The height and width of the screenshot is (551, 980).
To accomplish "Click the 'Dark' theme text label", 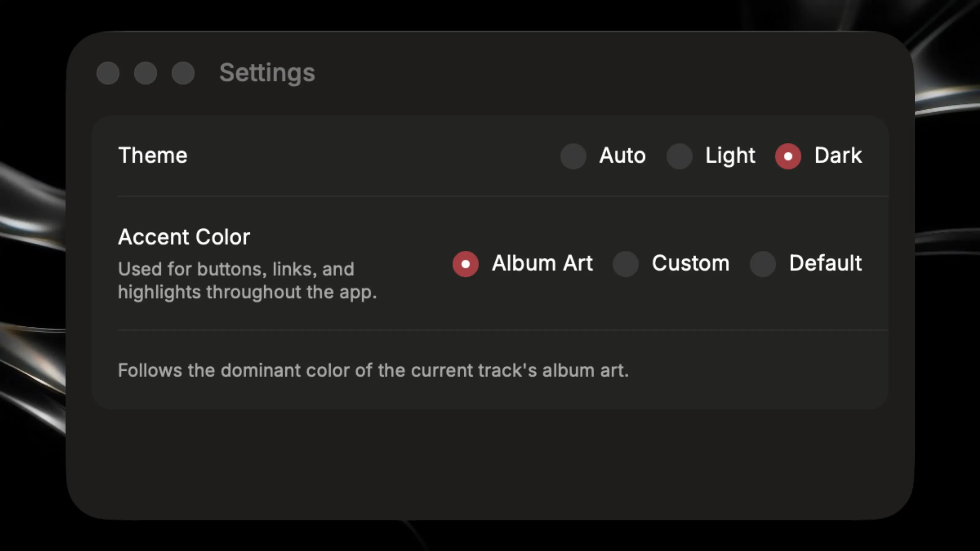I will coord(838,156).
